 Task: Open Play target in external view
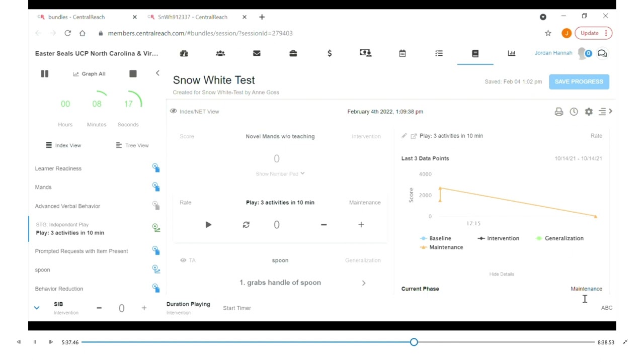tap(414, 136)
